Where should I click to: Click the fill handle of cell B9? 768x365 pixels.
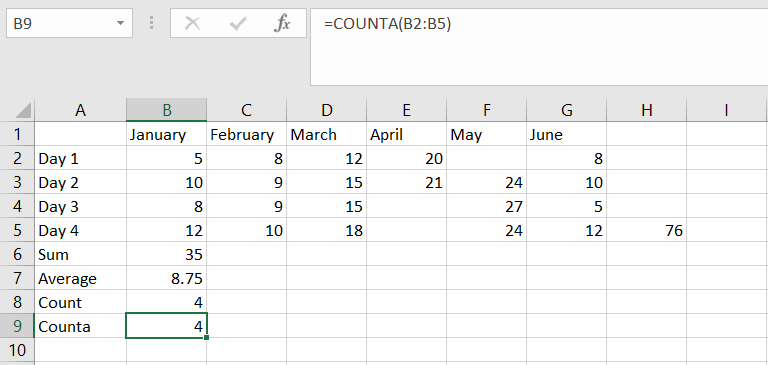pos(207,338)
